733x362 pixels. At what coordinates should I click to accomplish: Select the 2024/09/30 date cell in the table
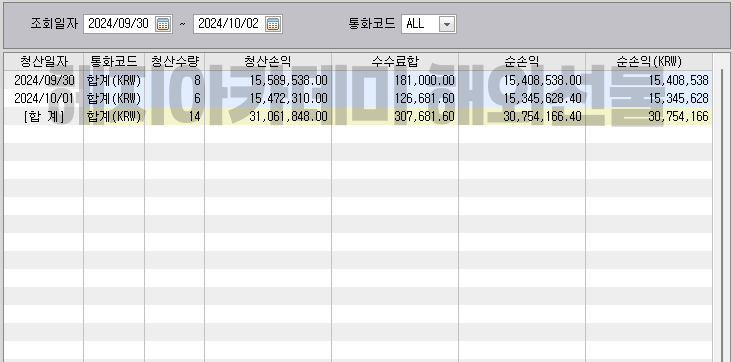coord(44,80)
